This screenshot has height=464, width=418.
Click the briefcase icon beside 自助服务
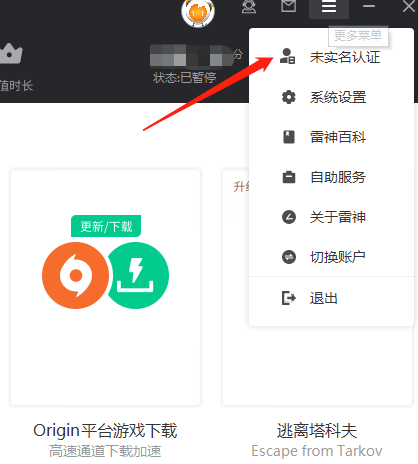(289, 177)
